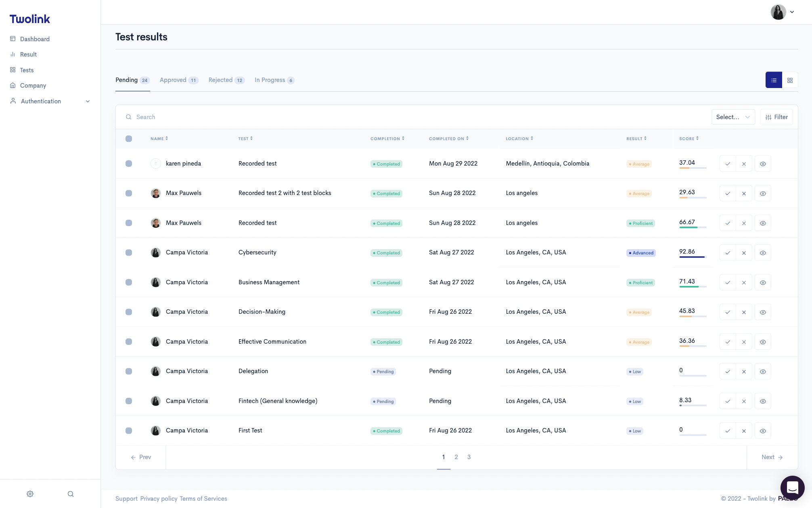This screenshot has height=508, width=812.
Task: Switch to the Rejected 12 tab
Action: coord(226,80)
